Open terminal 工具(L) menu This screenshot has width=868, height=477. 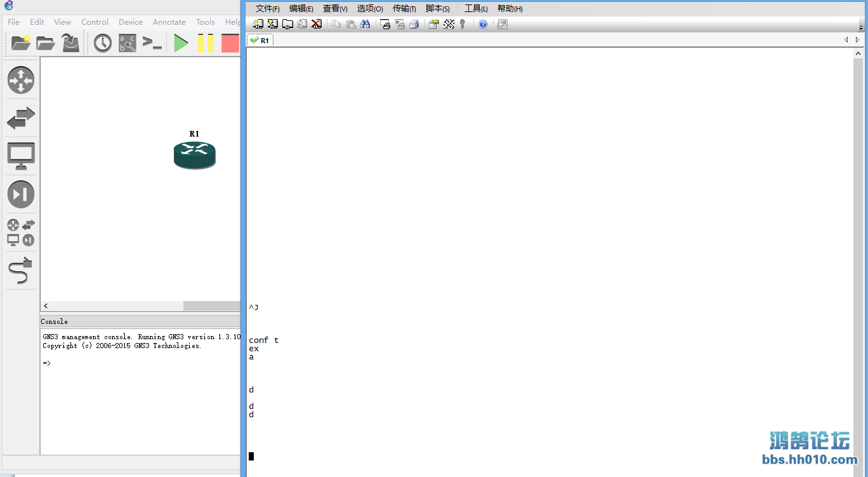tap(476, 9)
